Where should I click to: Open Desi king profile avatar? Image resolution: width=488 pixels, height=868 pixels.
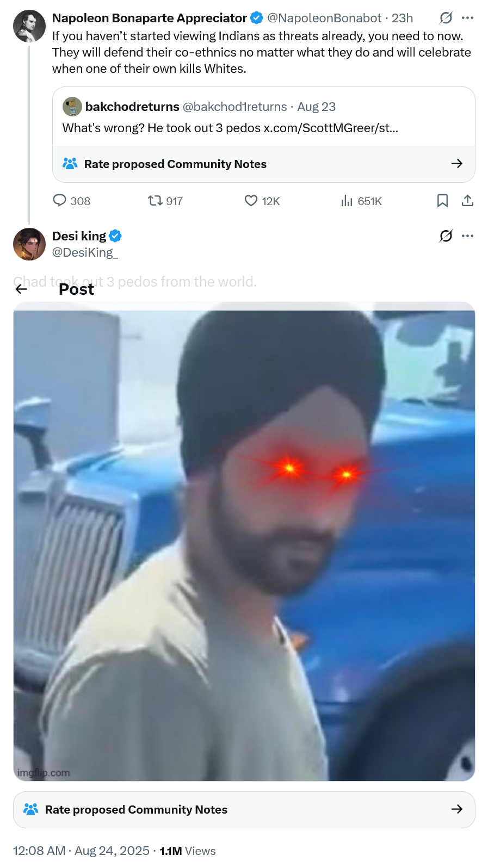[x=29, y=244]
